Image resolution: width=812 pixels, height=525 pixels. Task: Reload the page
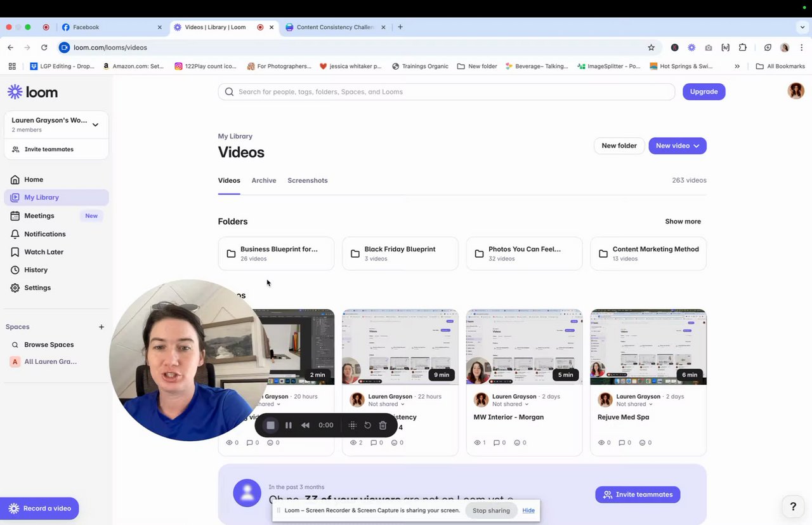[x=44, y=48]
